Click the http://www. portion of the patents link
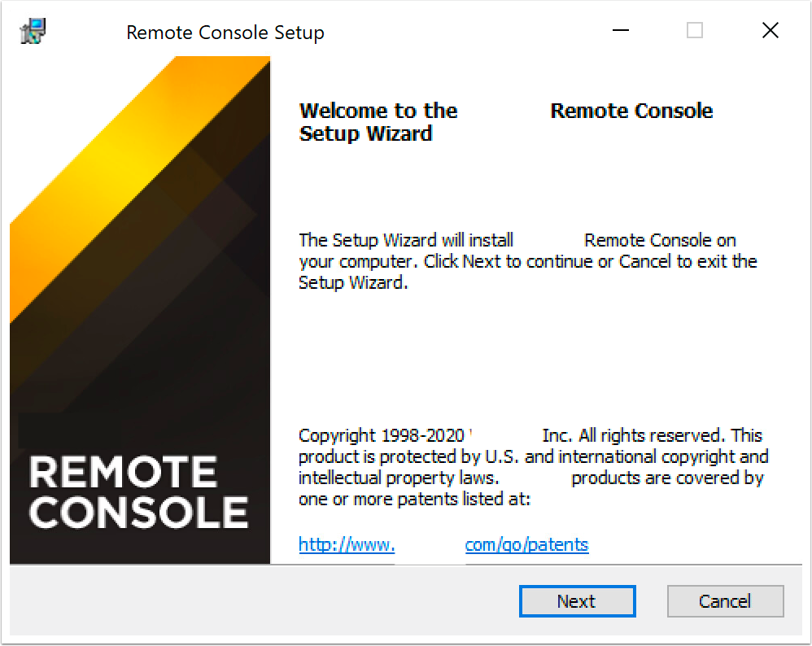 347,544
